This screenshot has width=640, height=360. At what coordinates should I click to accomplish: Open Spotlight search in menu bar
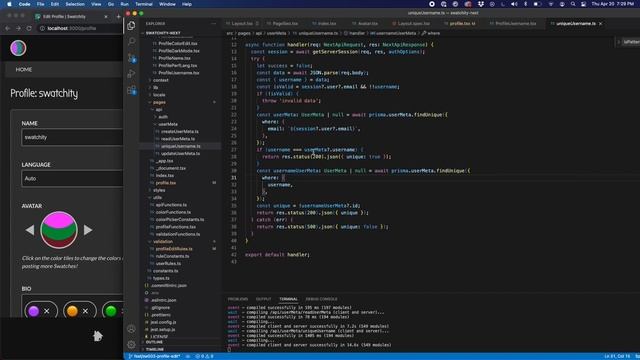(573, 4)
